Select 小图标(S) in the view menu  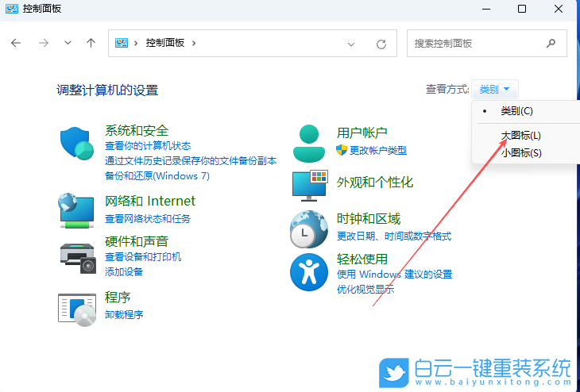pos(521,152)
